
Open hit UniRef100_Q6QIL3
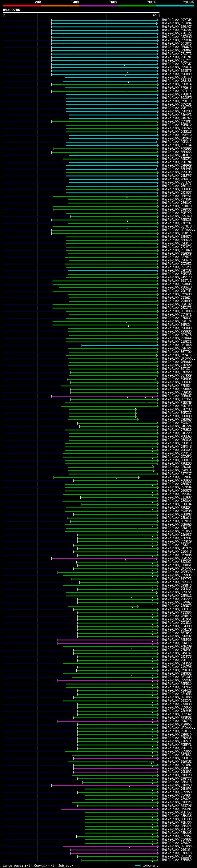pyautogui.click(x=177, y=78)
